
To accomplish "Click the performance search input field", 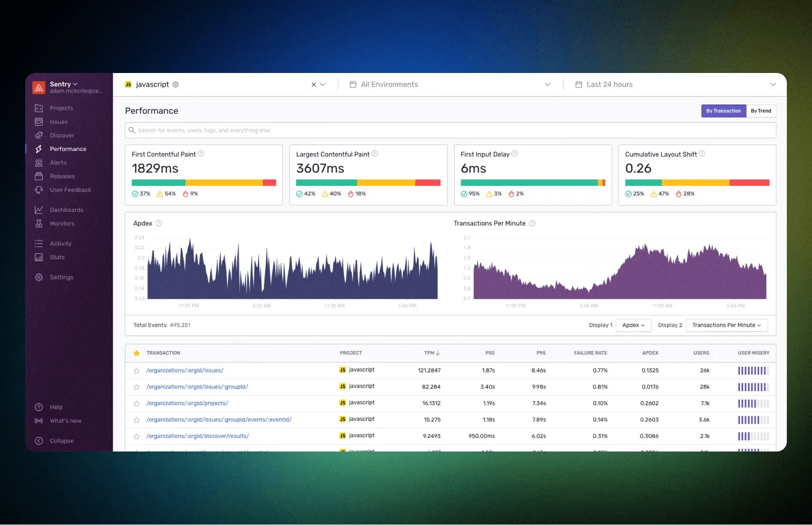I will 450,130.
